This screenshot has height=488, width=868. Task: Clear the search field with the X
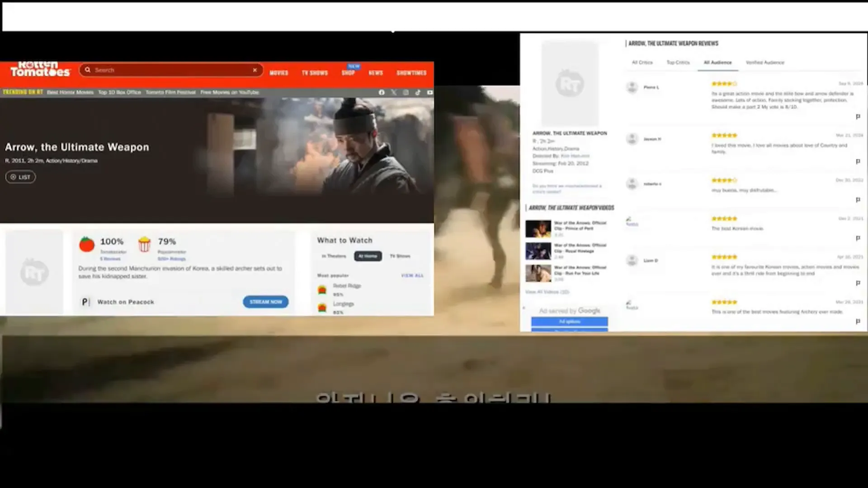255,70
